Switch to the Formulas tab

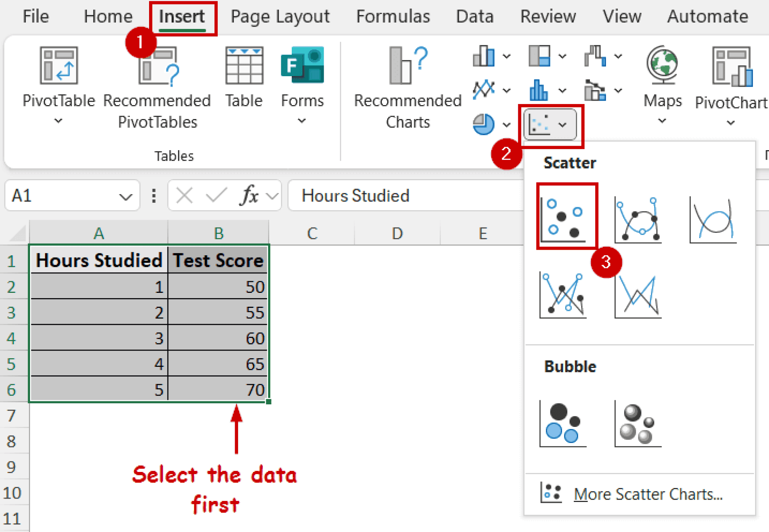[x=393, y=17]
